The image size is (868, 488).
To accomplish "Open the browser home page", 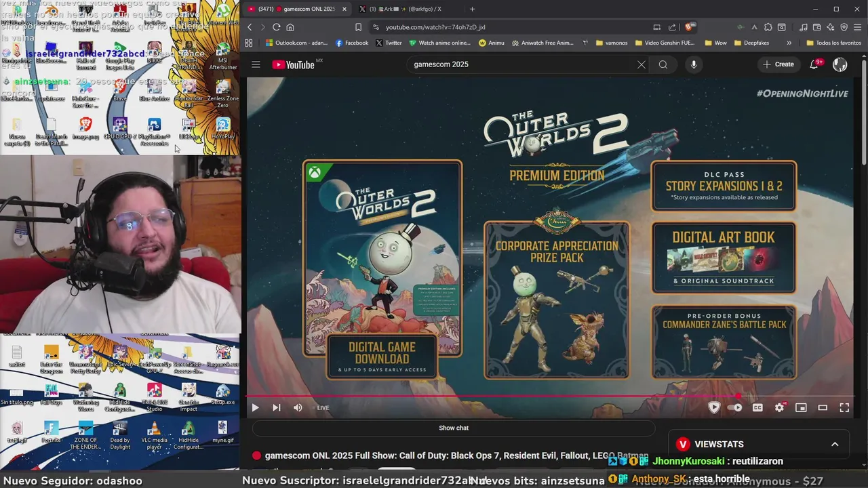I will tap(290, 27).
